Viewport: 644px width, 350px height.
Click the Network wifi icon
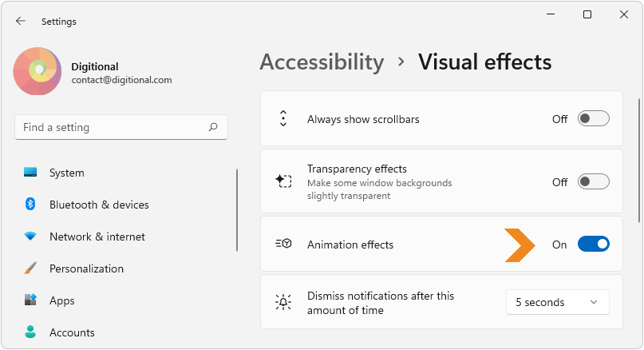pos(30,236)
